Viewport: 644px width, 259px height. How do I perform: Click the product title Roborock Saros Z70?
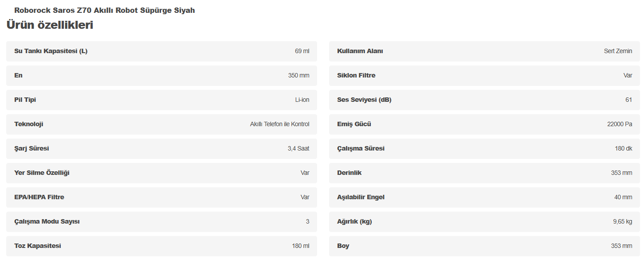point(104,10)
